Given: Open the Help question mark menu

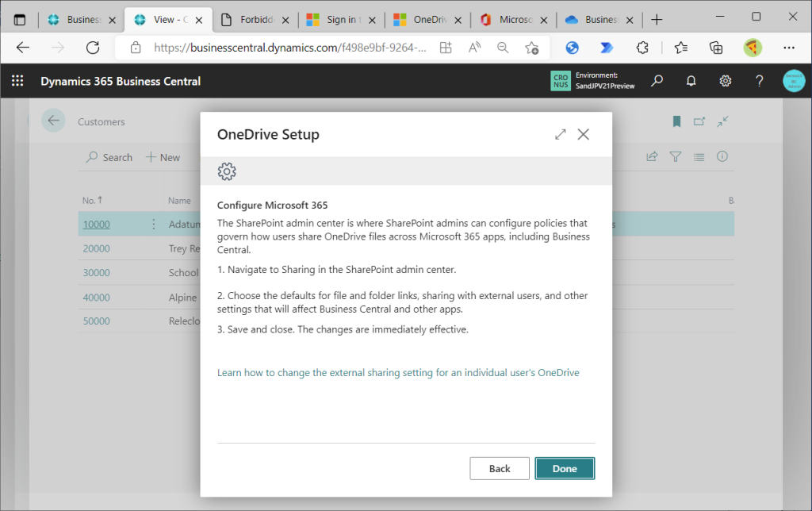Looking at the screenshot, I should coord(759,81).
